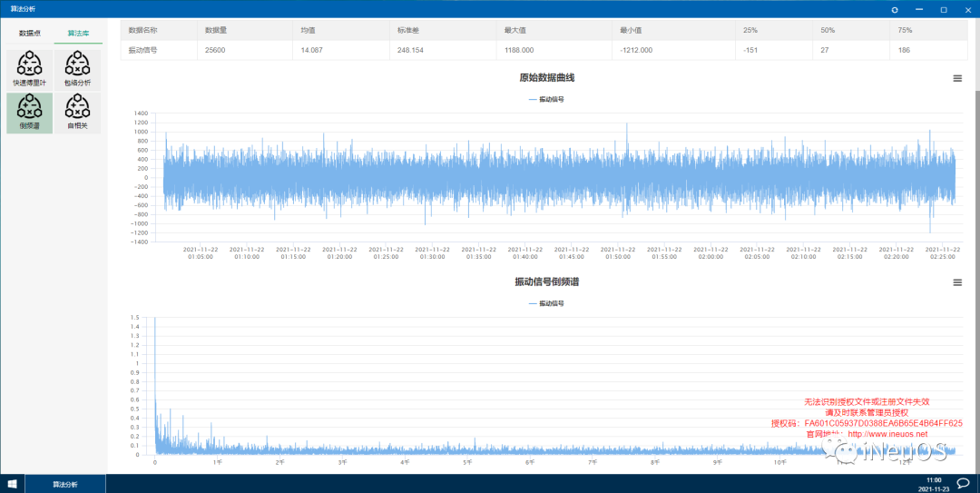
Task: Switch to the 算法库 tab
Action: (78, 34)
